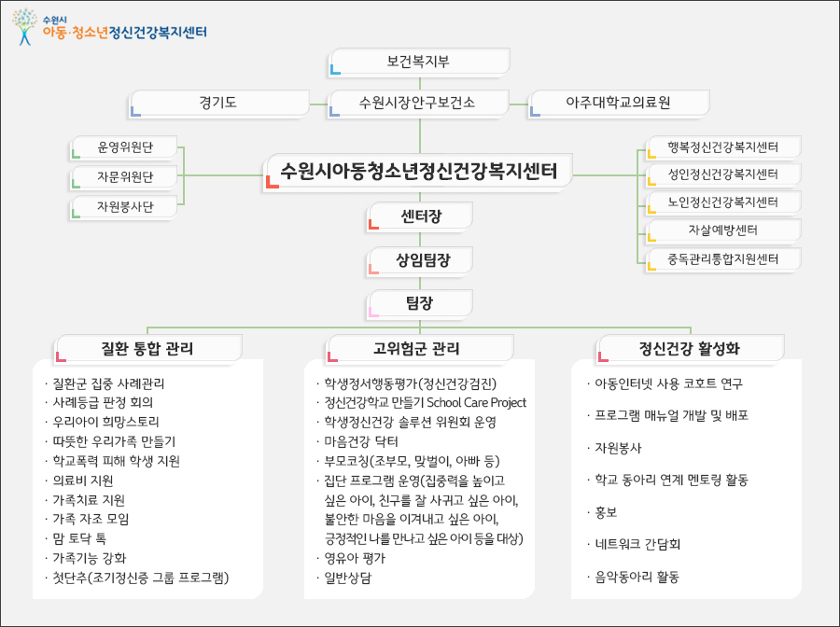Select the 상임팀장 box

tap(420, 260)
